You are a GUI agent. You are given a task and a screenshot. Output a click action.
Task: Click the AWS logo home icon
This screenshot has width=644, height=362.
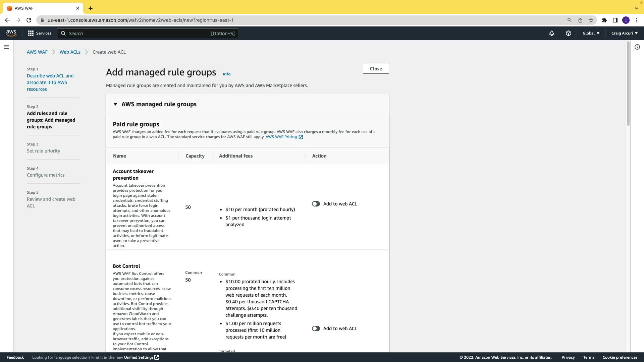(x=11, y=33)
